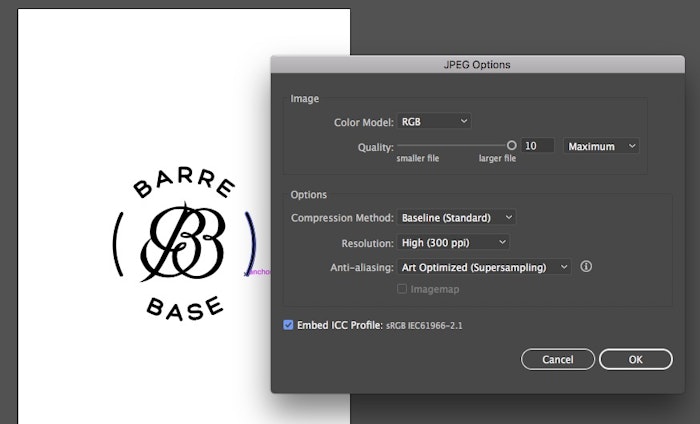Click the JPEG Options dialog title bar
This screenshot has width=700, height=424.
(x=477, y=65)
